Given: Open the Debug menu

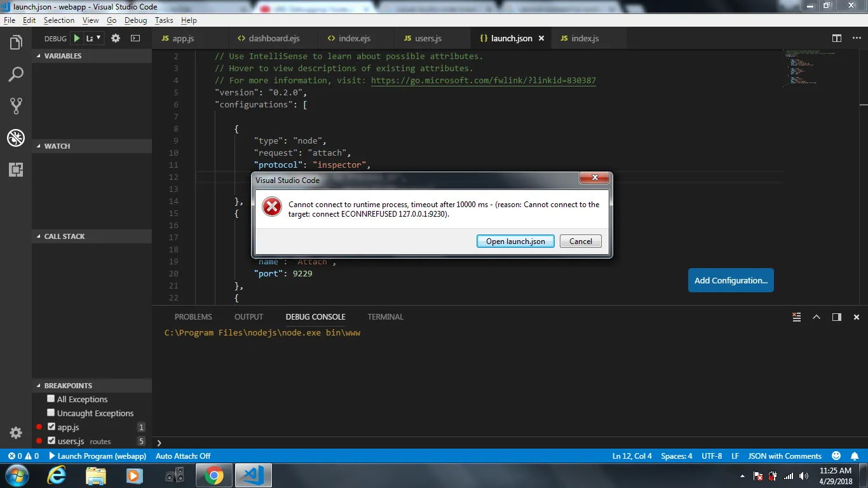Looking at the screenshot, I should click(x=135, y=20).
